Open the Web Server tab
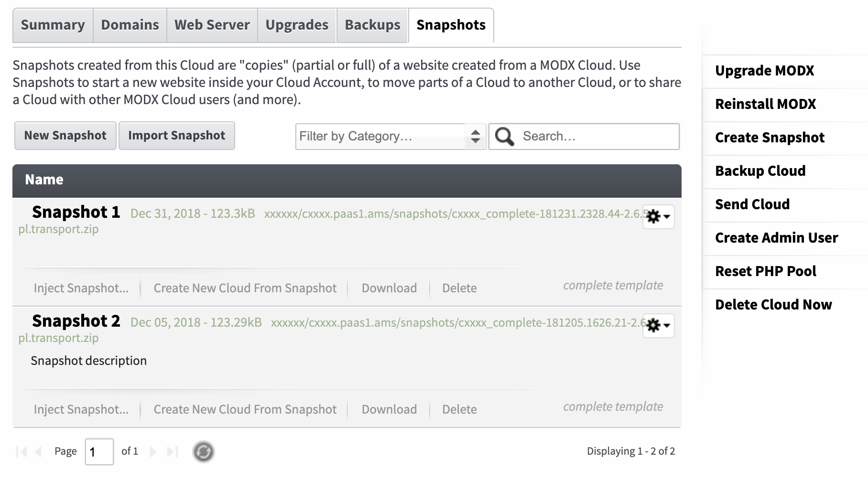Viewport: 868px width, 490px height. pyautogui.click(x=212, y=25)
